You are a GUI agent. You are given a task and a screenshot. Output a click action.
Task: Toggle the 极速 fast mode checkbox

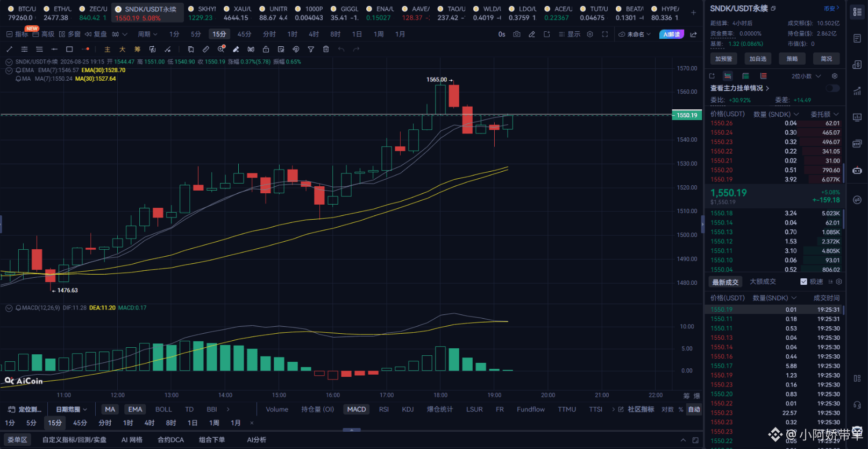803,282
